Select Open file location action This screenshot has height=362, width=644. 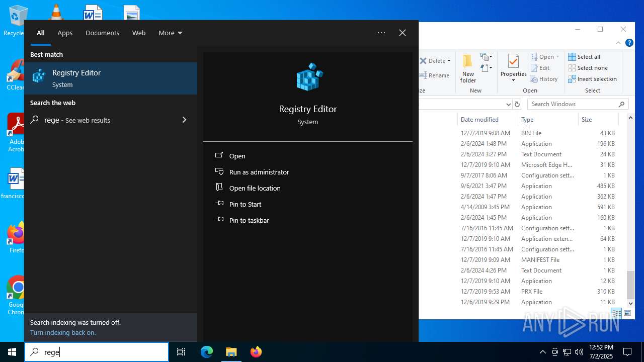click(255, 188)
